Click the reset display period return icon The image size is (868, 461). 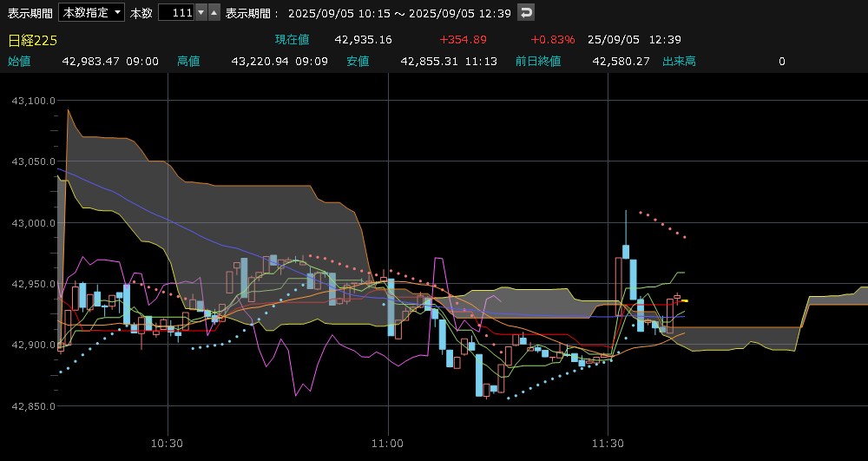pyautogui.click(x=525, y=12)
